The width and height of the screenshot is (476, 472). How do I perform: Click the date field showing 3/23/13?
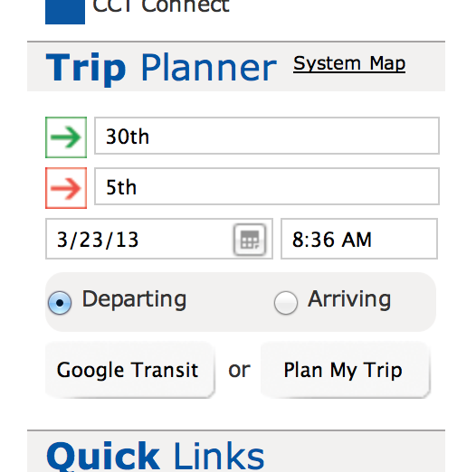pyautogui.click(x=159, y=239)
